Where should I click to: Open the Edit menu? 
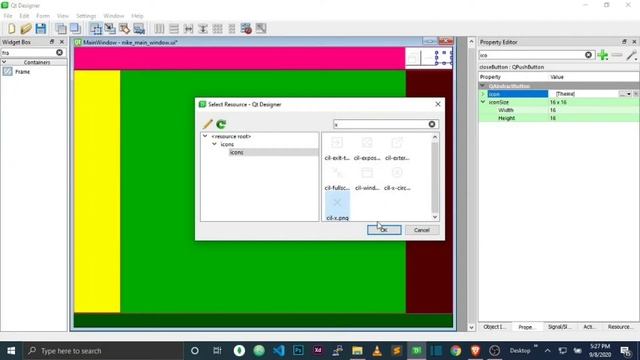(x=24, y=16)
